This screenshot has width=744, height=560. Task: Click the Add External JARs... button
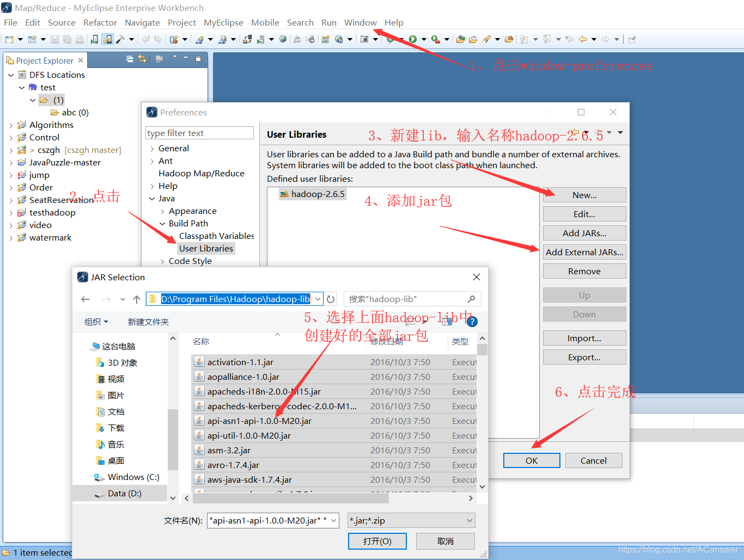[584, 253]
